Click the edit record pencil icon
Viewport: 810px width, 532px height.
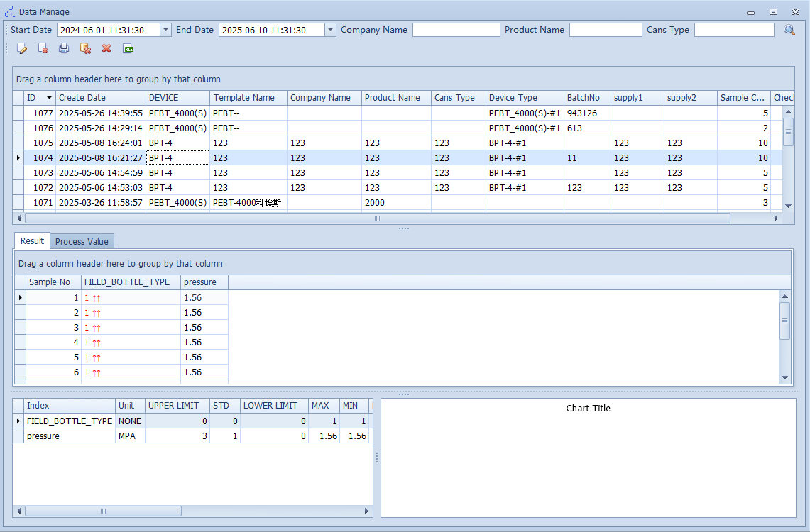coord(22,48)
